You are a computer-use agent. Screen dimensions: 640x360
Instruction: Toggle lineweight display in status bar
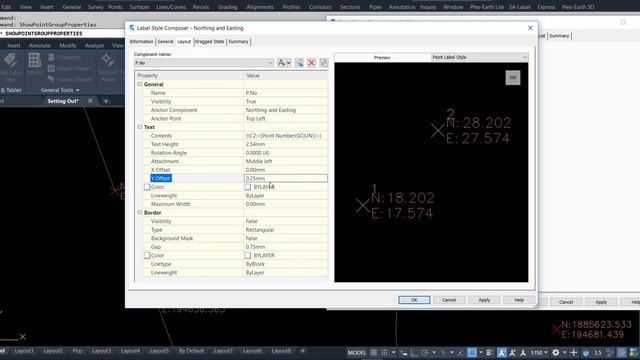pos(489,353)
